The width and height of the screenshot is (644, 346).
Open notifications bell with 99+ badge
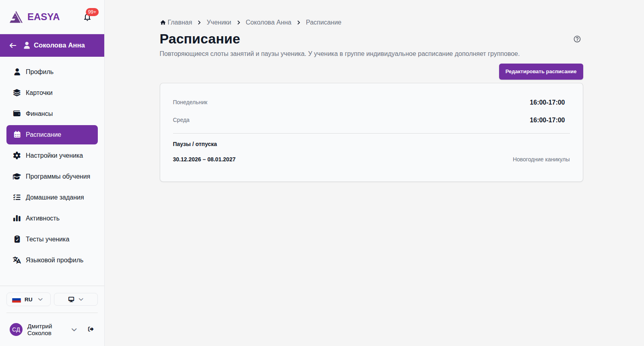(87, 17)
